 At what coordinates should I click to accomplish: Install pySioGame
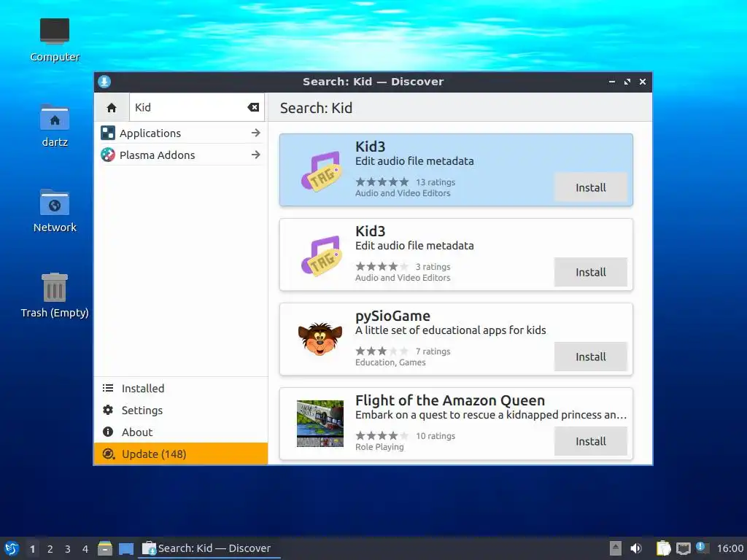click(x=590, y=357)
